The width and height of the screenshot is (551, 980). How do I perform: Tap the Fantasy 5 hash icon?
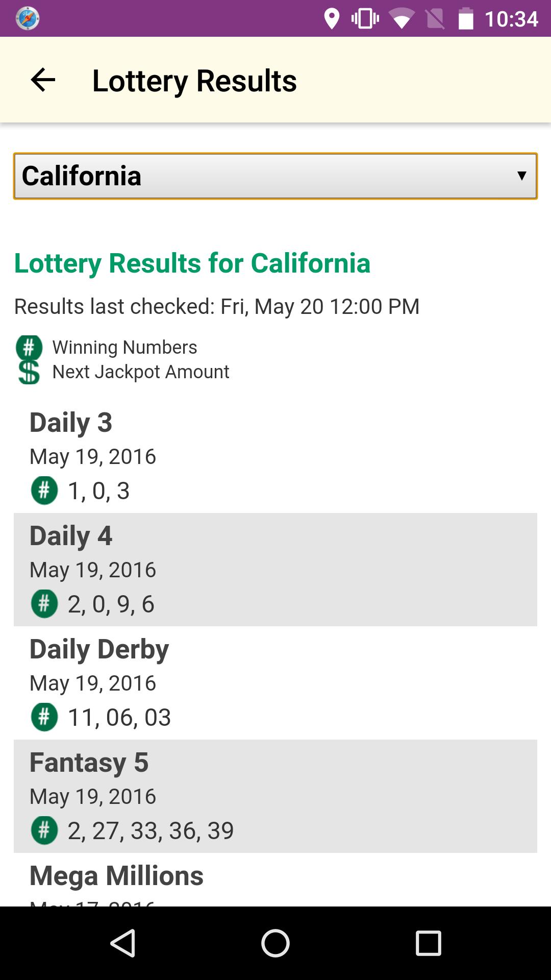click(44, 830)
